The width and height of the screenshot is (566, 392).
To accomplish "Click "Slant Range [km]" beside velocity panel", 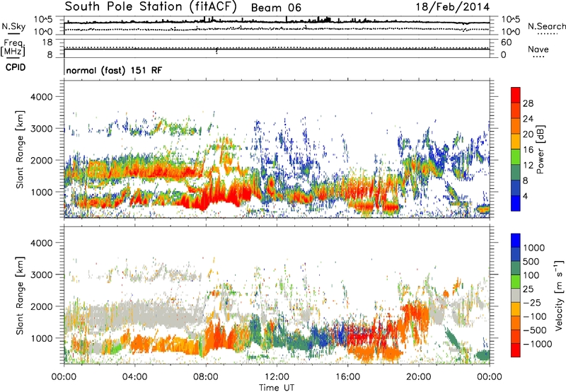I will [20, 296].
